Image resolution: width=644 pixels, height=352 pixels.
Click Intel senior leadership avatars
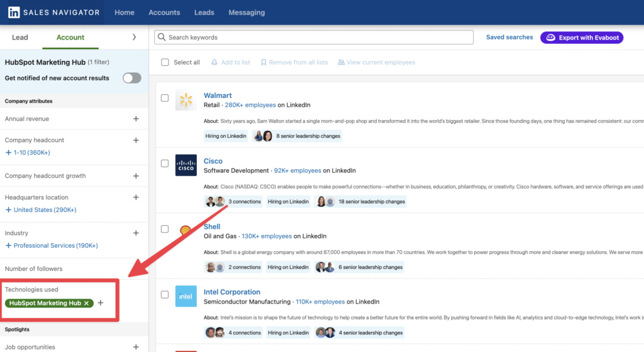[x=325, y=333]
